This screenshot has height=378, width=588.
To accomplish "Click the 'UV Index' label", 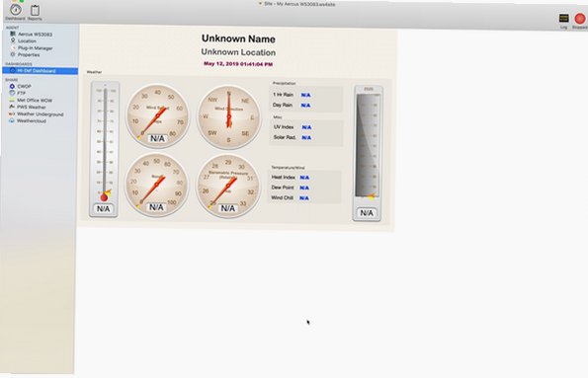I will pyautogui.click(x=284, y=127).
